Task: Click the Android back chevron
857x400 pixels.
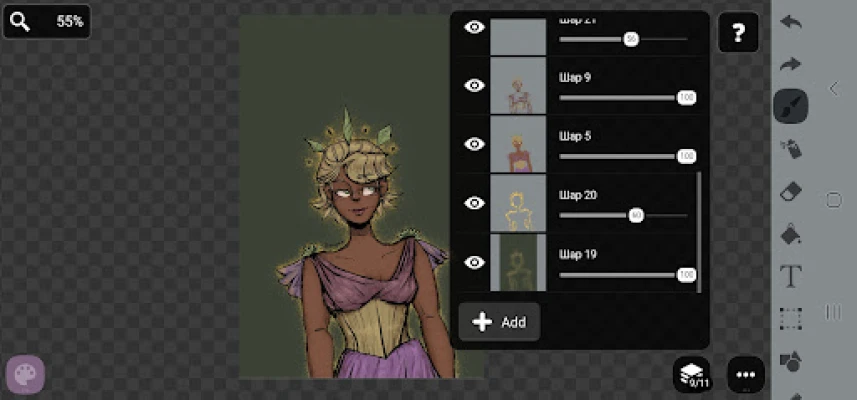Action: click(x=834, y=88)
